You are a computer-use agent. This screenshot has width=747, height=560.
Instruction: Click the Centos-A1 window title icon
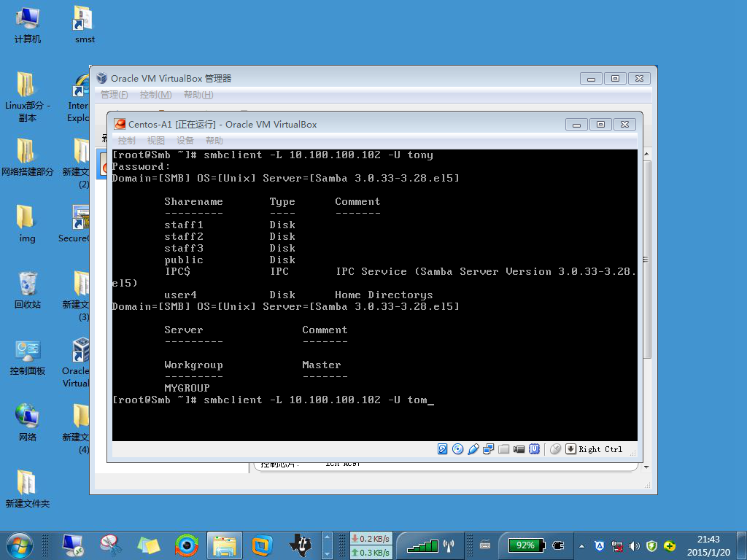tap(120, 124)
